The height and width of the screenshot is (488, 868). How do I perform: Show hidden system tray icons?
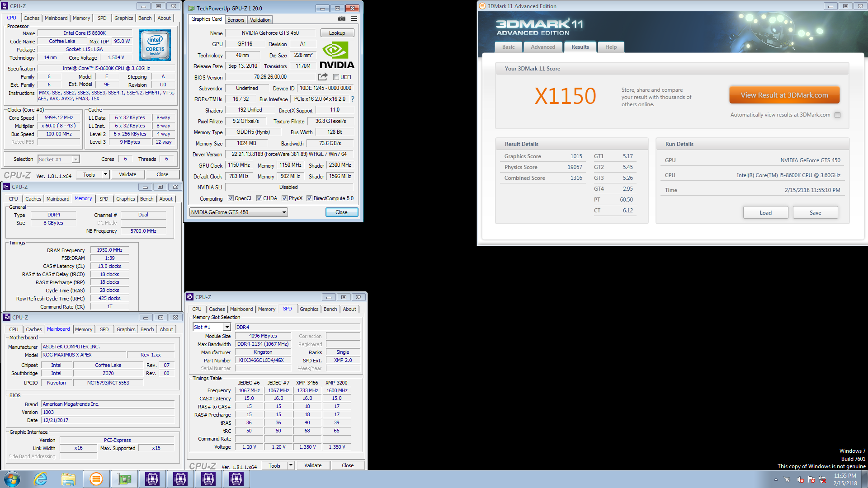[776, 479]
